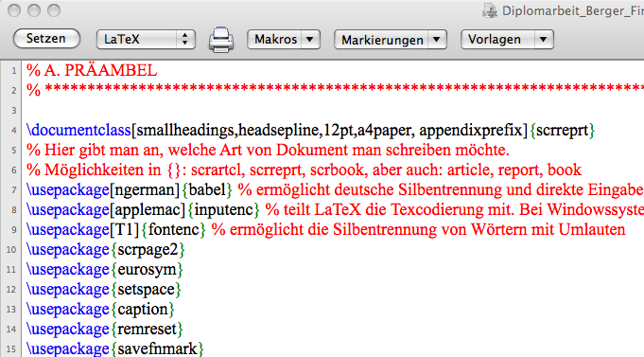Open the Makros dropdown menu
This screenshot has width=644, height=357.
284,40
